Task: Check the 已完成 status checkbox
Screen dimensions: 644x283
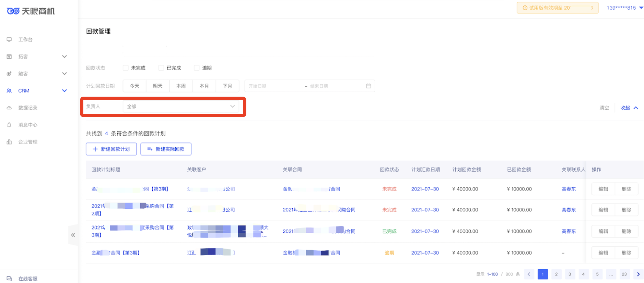Action: [x=161, y=68]
